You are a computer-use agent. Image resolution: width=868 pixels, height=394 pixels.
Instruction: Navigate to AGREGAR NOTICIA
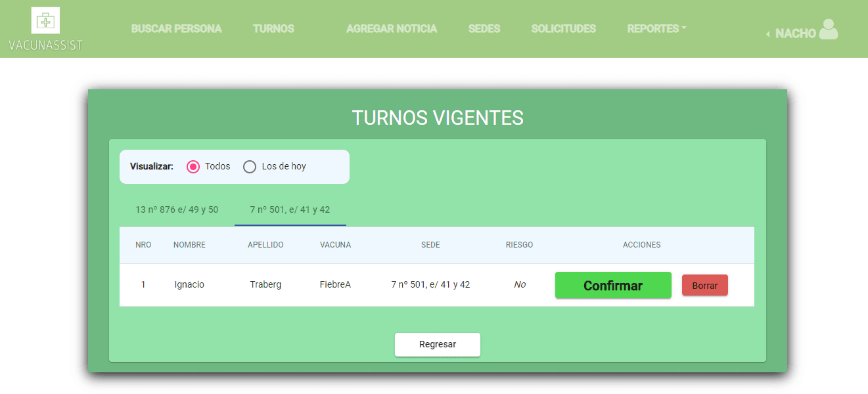tap(391, 29)
